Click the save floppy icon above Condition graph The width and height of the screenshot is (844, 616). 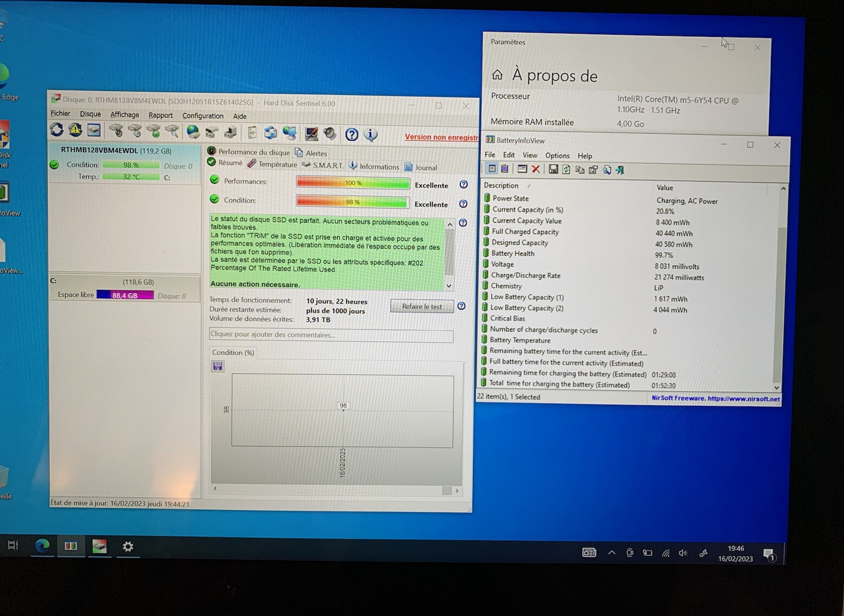[x=218, y=366]
